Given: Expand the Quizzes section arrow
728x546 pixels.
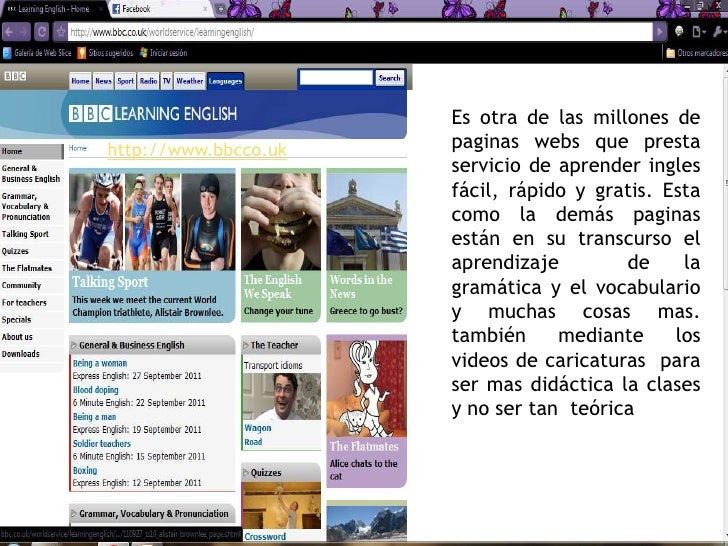Looking at the screenshot, I should click(246, 473).
